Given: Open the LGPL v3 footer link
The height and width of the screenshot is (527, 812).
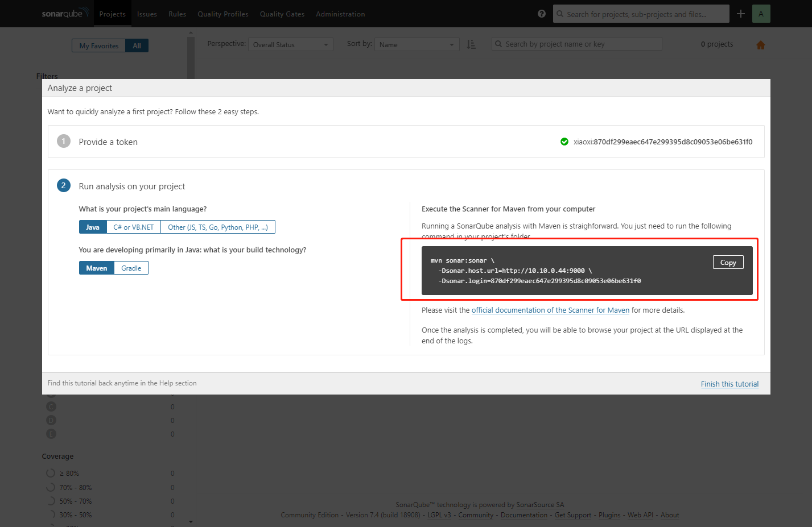Looking at the screenshot, I should pos(439,515).
